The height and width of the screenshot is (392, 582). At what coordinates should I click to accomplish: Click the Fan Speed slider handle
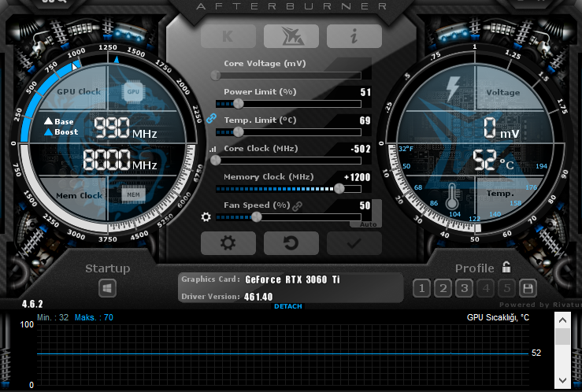(256, 217)
